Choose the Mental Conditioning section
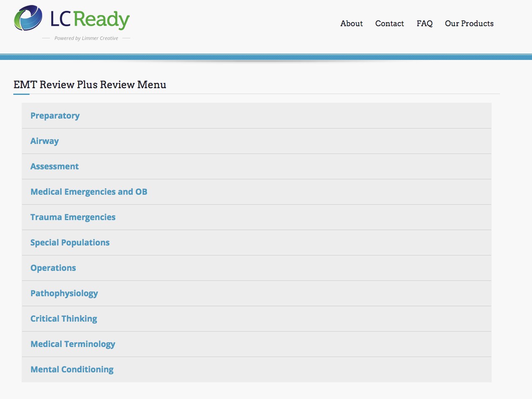 pos(72,369)
